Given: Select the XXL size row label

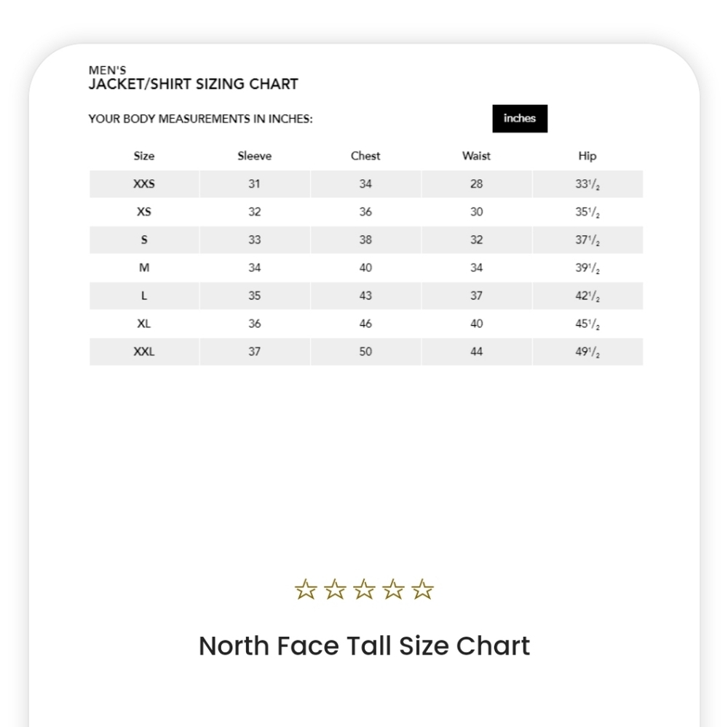Looking at the screenshot, I should click(144, 352).
